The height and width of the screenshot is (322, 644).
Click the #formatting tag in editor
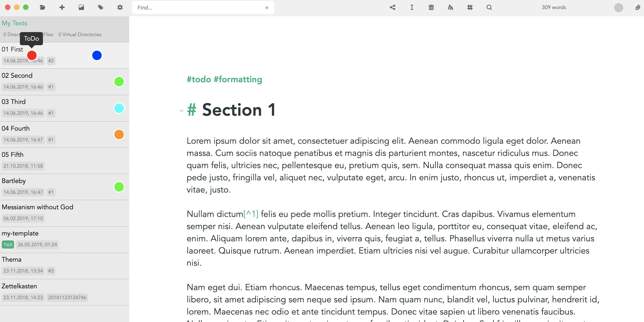[x=238, y=79]
